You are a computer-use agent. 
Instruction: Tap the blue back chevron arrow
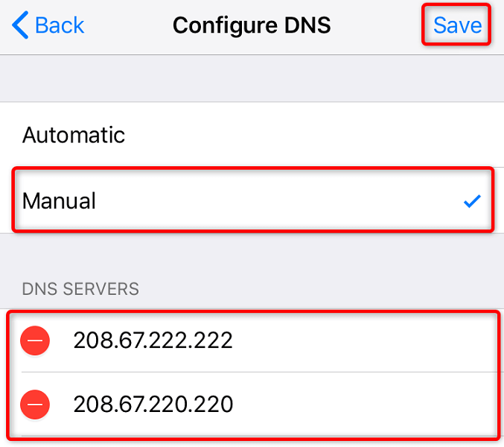coord(20,25)
